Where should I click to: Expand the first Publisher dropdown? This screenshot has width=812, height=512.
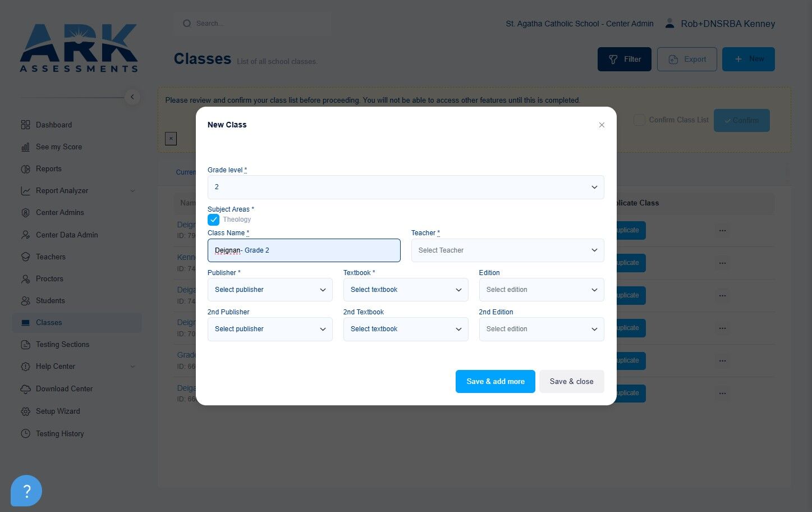click(270, 290)
